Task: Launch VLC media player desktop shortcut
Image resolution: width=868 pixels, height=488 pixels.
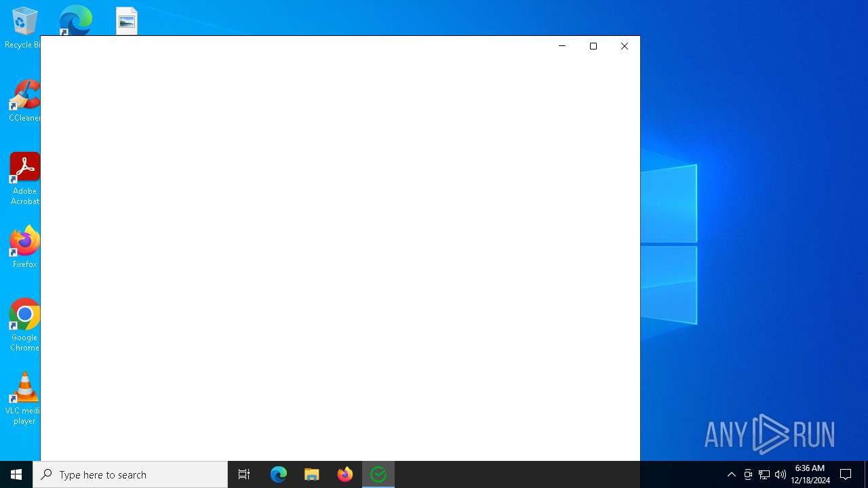Action: tap(24, 399)
